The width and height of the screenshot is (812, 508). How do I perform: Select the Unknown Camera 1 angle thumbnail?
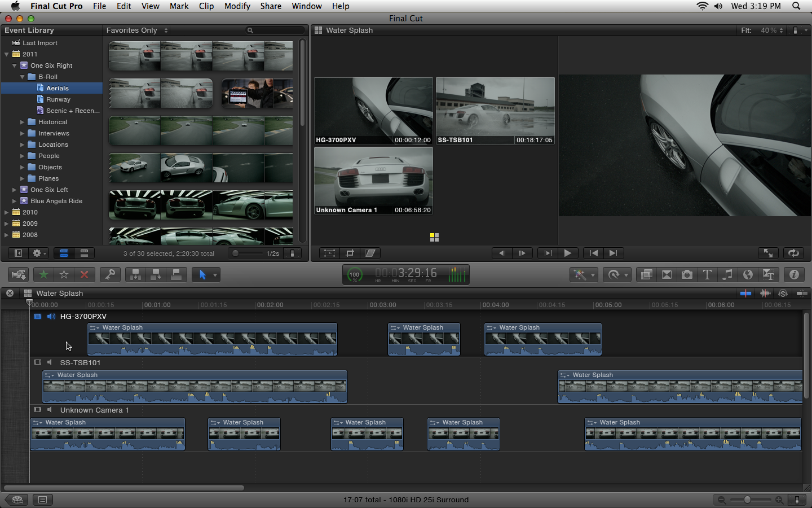click(373, 181)
